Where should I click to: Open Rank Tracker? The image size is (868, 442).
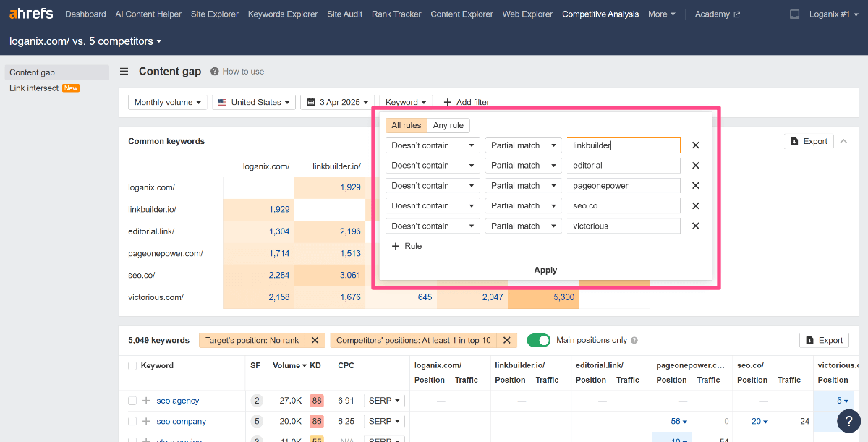click(x=396, y=14)
